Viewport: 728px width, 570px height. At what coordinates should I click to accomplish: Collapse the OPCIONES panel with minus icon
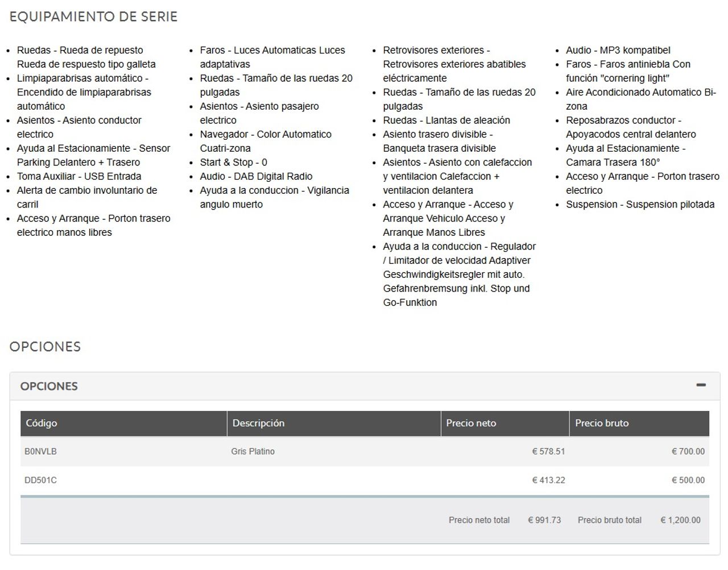[701, 385]
